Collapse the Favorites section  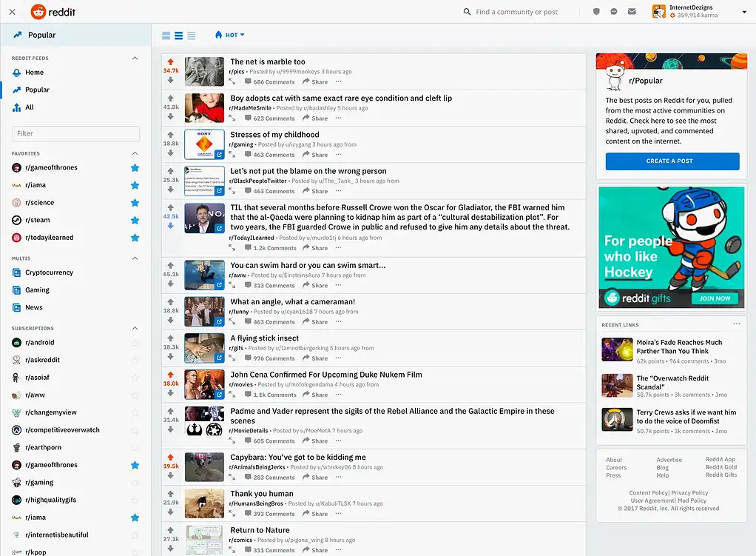pyautogui.click(x=135, y=153)
